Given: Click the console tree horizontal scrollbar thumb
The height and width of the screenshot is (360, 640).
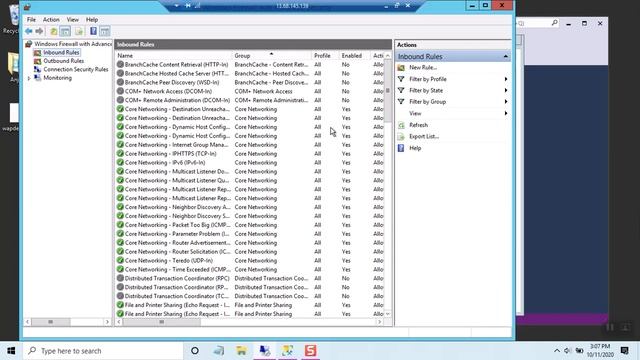Looking at the screenshot, I should click(x=51, y=322).
